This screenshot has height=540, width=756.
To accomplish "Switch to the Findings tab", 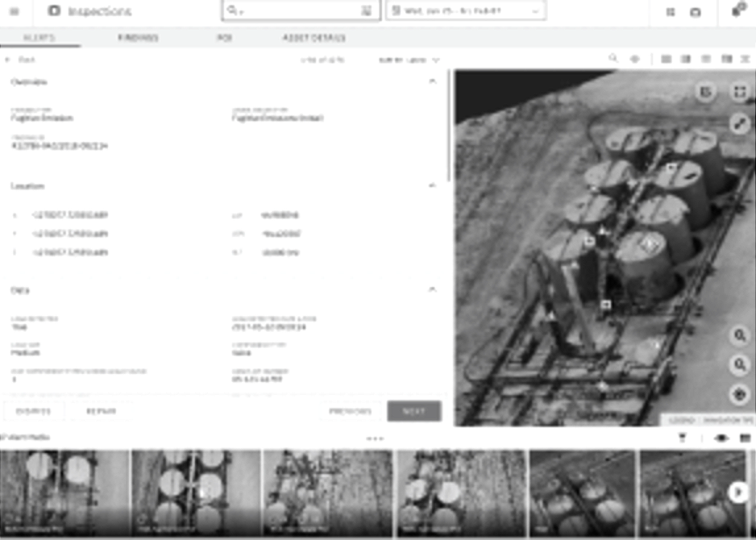I will (x=138, y=38).
